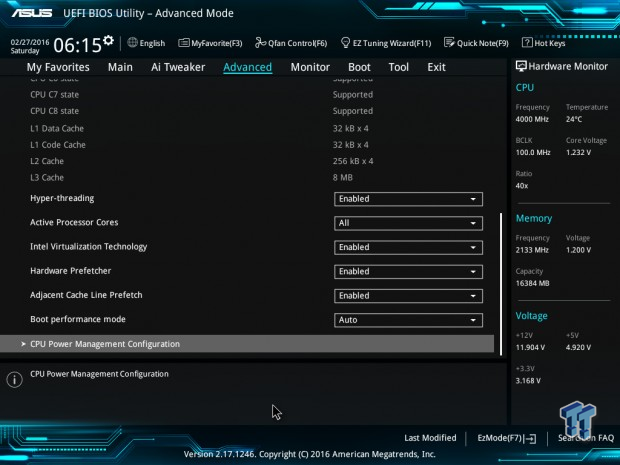
Task: Click the ASUS logo
Action: coord(32,13)
